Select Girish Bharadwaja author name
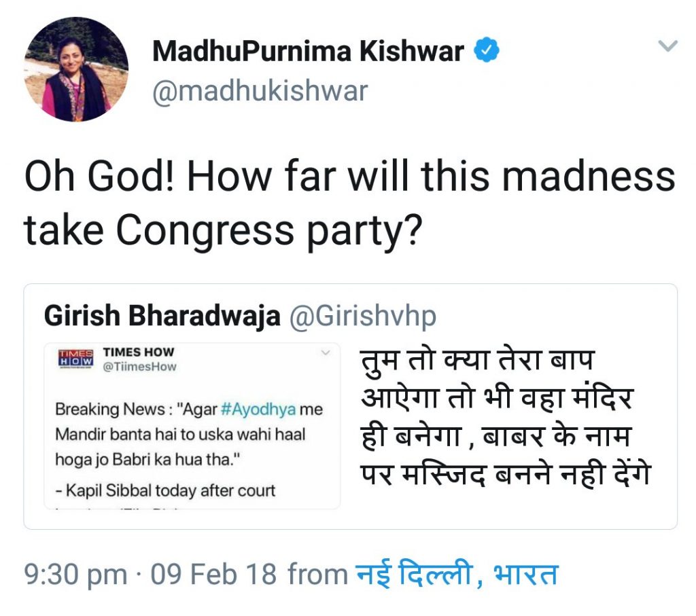Screen dimensions: 696x616 [x=162, y=316]
